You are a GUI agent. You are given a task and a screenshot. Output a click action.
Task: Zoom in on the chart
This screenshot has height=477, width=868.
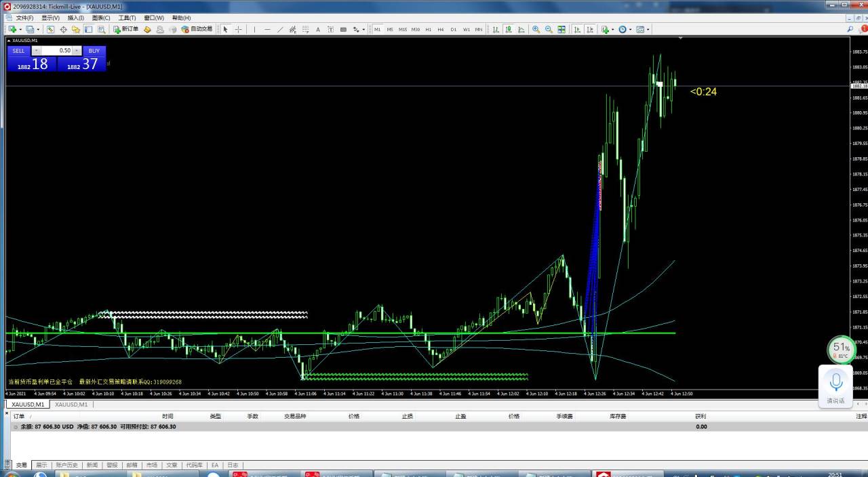pos(536,29)
